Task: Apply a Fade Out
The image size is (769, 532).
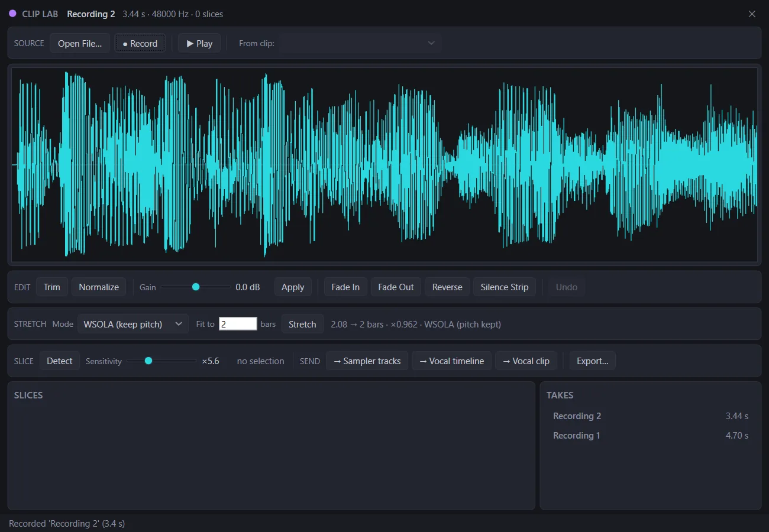Action: click(x=396, y=287)
